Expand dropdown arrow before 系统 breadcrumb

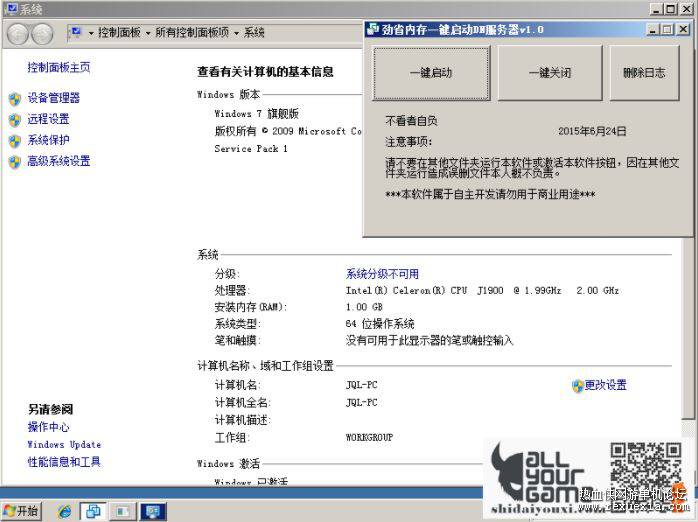(236, 33)
